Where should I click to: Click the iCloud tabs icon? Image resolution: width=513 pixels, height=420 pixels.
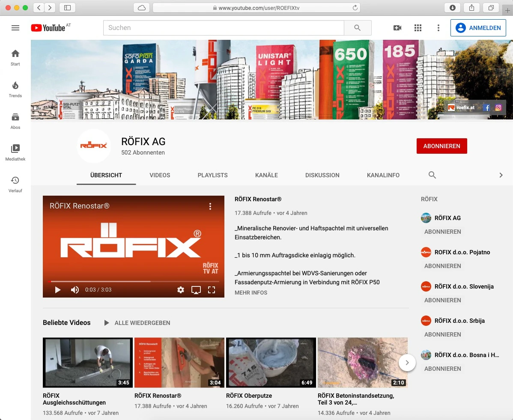tap(142, 8)
